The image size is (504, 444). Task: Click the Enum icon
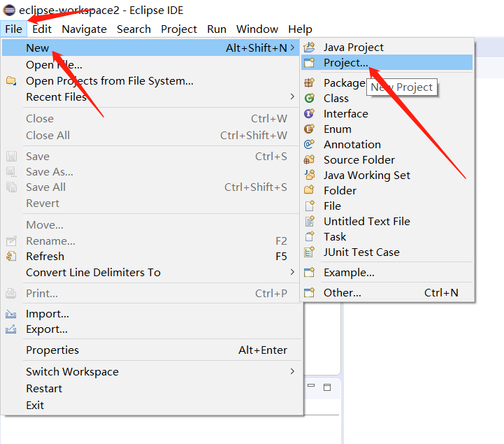[x=310, y=129]
